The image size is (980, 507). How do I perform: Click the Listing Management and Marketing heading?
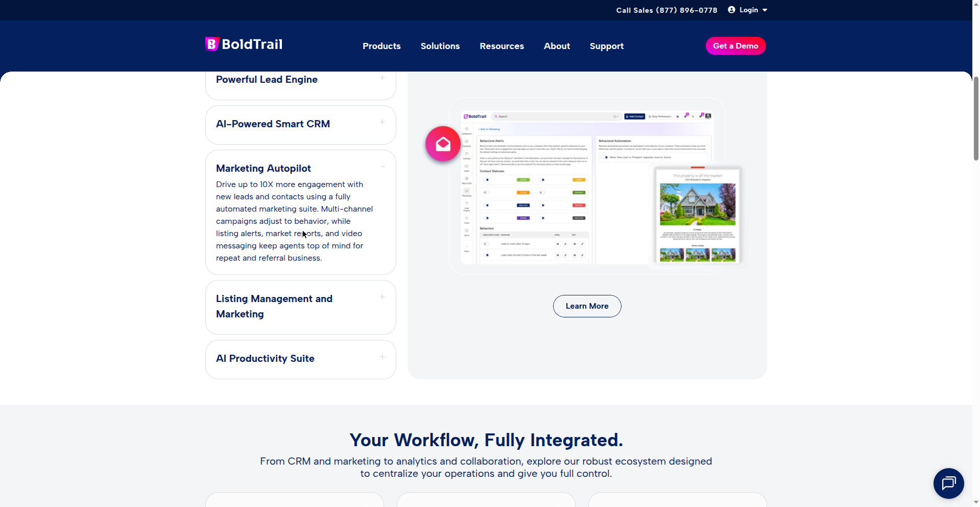pos(274,306)
